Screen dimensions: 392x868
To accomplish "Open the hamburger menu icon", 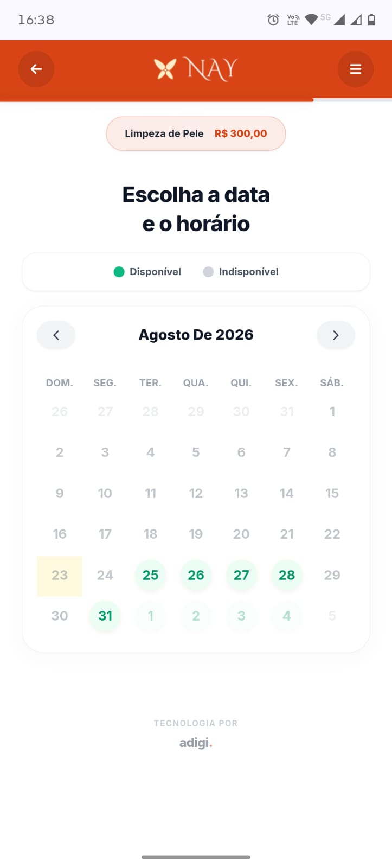I will pos(356,69).
